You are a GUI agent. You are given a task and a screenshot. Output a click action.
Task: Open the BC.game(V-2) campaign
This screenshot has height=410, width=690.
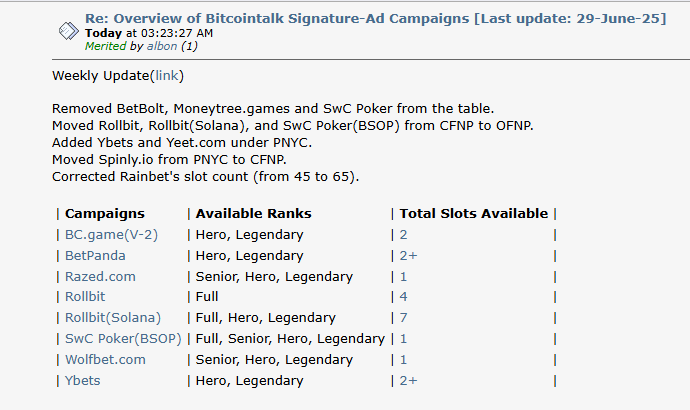(111, 235)
